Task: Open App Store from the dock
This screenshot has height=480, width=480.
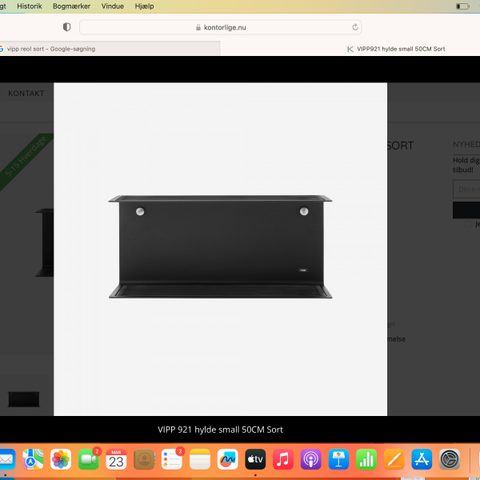Action: pos(422,459)
